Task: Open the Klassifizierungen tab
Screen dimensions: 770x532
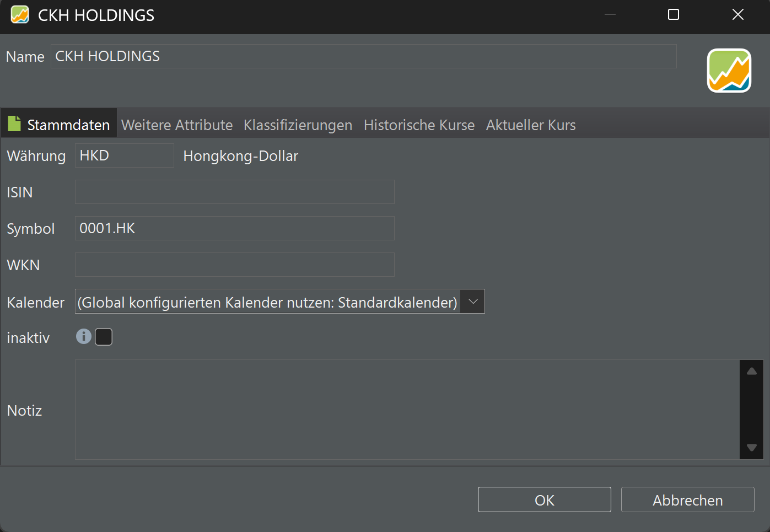Action: click(x=298, y=125)
